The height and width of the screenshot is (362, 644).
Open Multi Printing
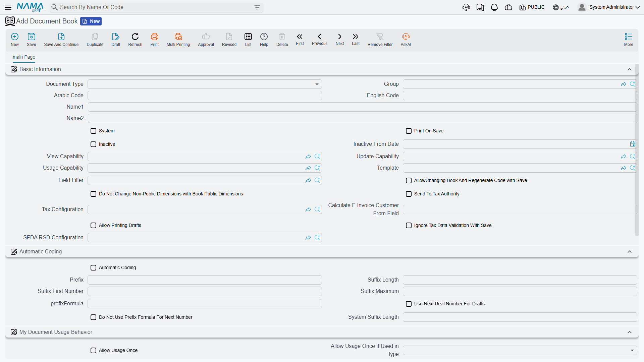tap(178, 39)
